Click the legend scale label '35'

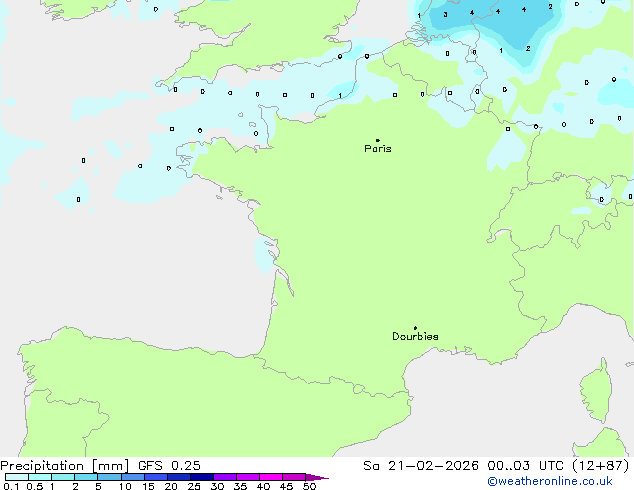240,486
